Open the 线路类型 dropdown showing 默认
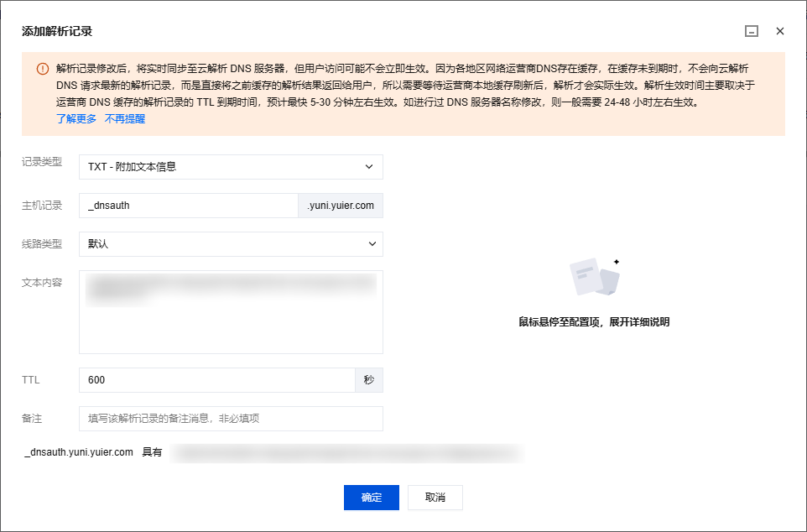This screenshot has width=807, height=532. coord(231,244)
